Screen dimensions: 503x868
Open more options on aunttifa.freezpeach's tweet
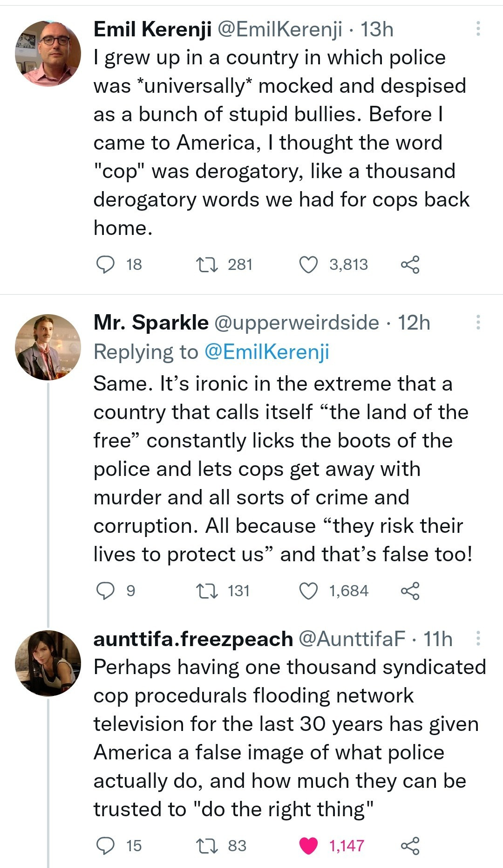[478, 639]
